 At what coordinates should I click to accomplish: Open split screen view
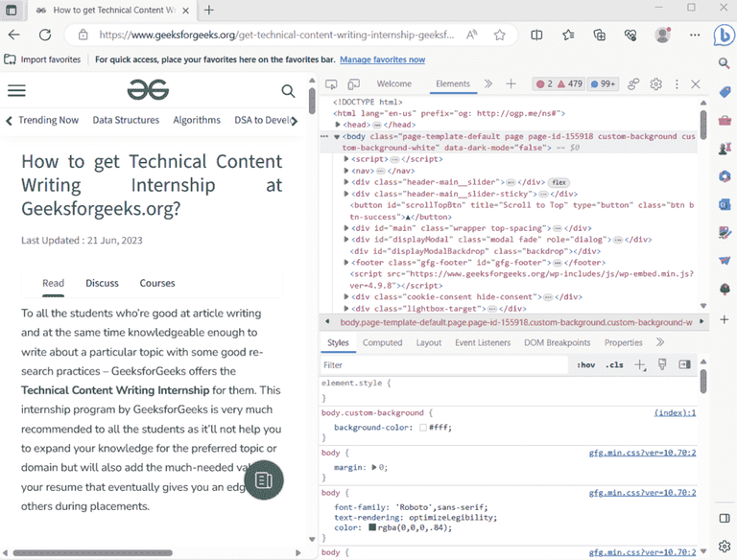point(536,35)
